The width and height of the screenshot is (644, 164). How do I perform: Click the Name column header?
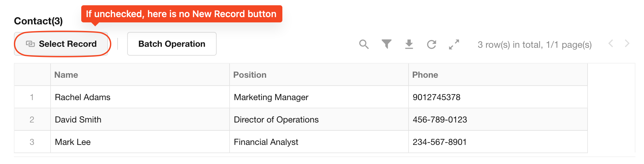point(66,75)
